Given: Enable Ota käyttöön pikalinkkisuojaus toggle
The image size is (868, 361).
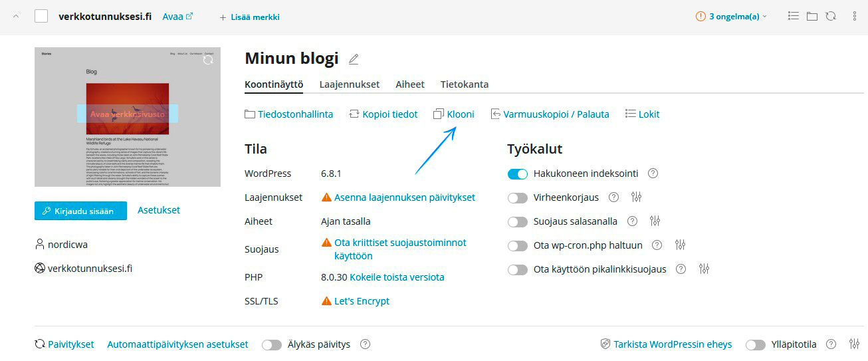Looking at the screenshot, I should [517, 269].
